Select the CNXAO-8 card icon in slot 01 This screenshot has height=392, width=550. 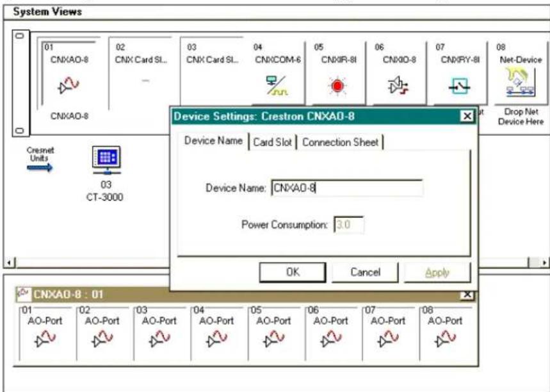pos(69,86)
